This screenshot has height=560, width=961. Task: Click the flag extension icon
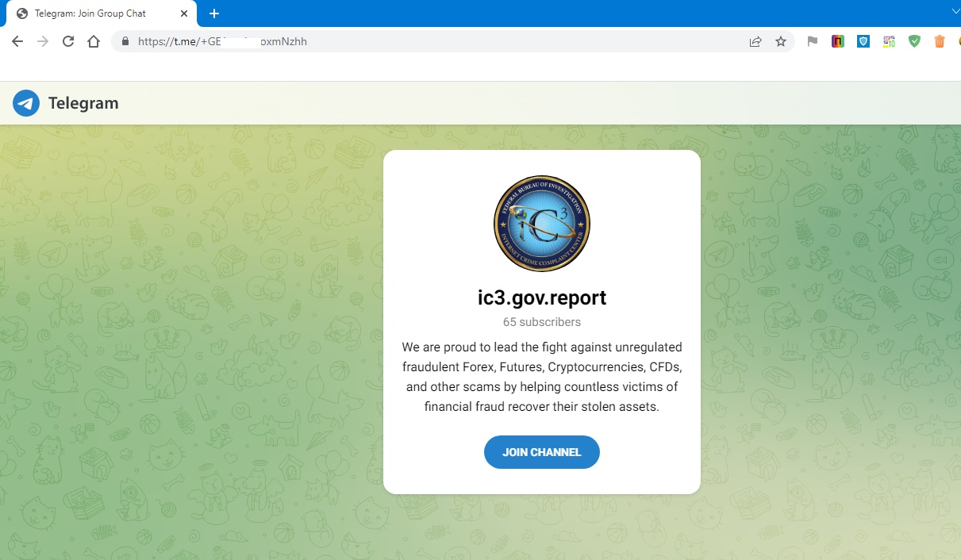pyautogui.click(x=813, y=42)
